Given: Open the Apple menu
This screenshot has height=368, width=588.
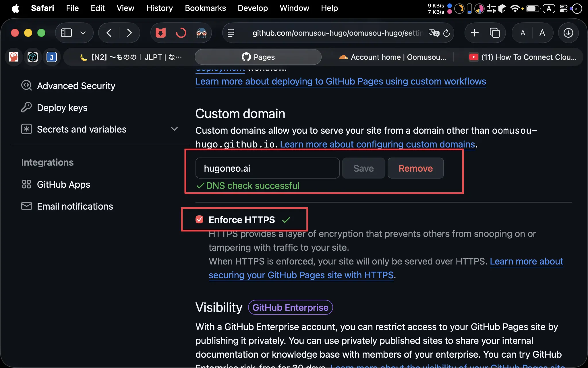Looking at the screenshot, I should coord(16,8).
